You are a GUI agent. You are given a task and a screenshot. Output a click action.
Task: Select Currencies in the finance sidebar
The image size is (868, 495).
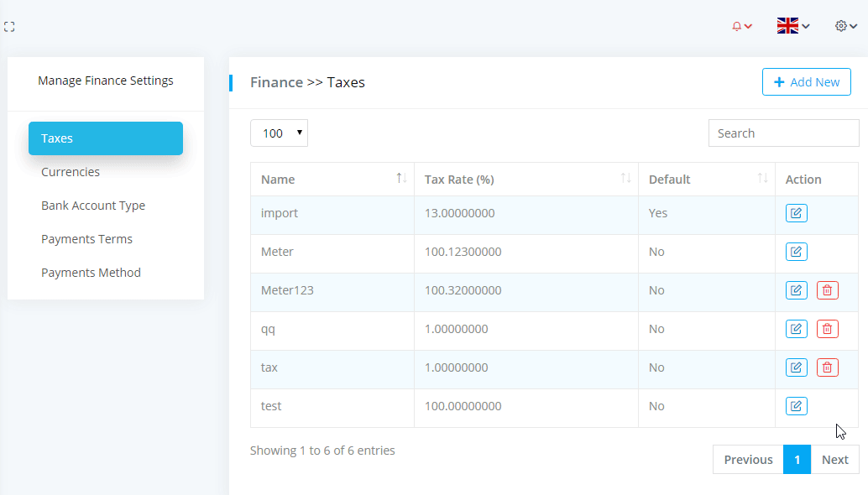tap(71, 172)
